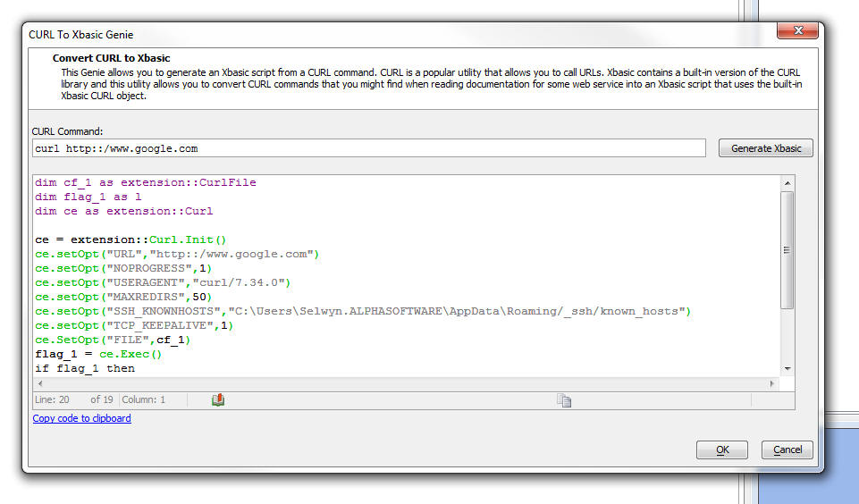This screenshot has height=504, width=859.
Task: Click the line 'dim flag_1 as l'
Action: coord(88,197)
